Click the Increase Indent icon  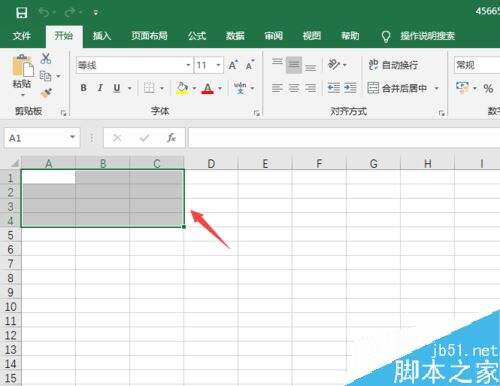point(350,88)
